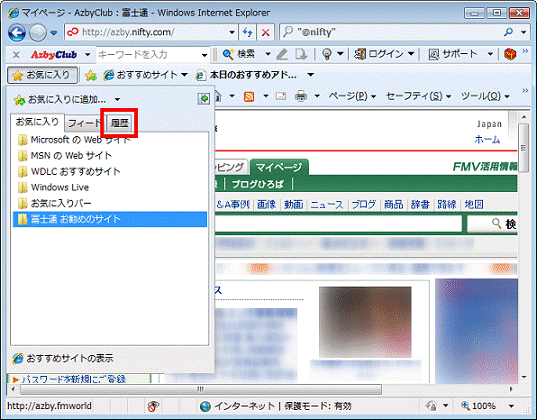Switch to the 履歴 history tab
Screen dimensions: 537x420
pyautogui.click(x=119, y=123)
